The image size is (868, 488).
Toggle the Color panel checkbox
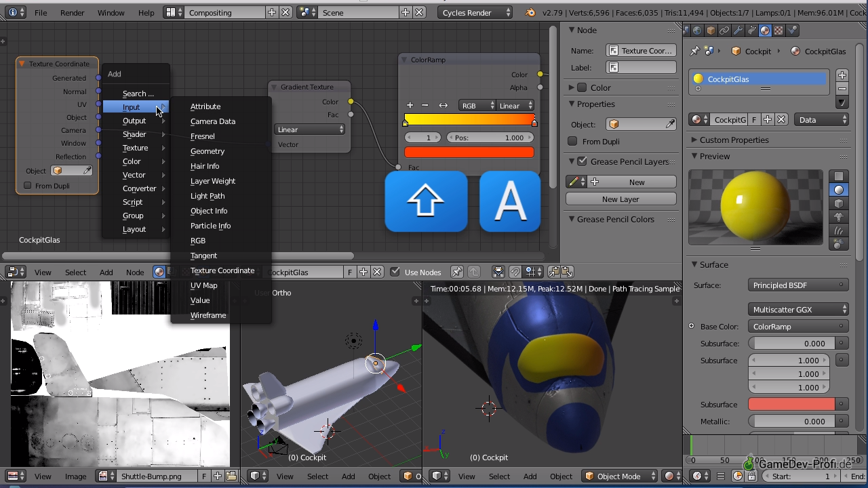pos(582,87)
